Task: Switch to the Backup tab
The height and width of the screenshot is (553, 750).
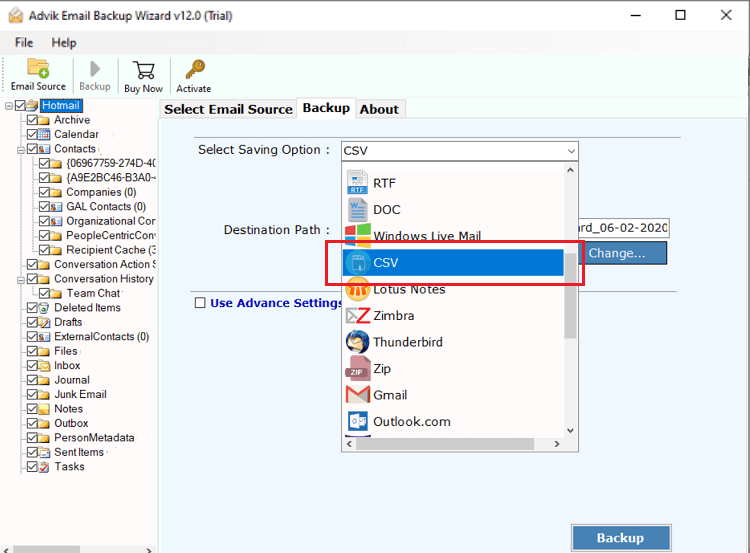Action: tap(326, 108)
